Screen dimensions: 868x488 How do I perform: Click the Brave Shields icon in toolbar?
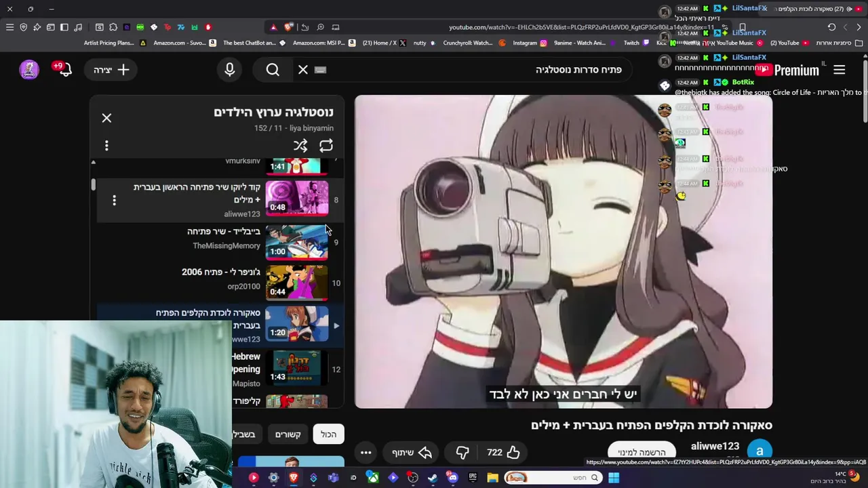click(23, 27)
